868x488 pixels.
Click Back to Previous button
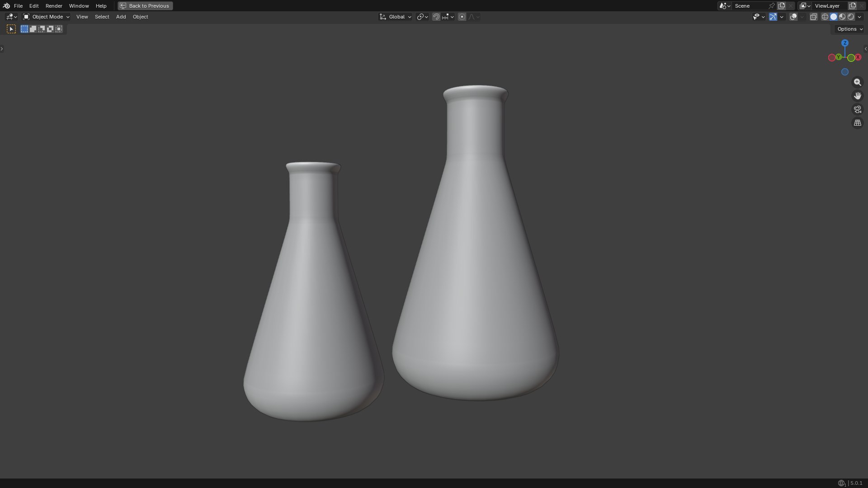(145, 6)
